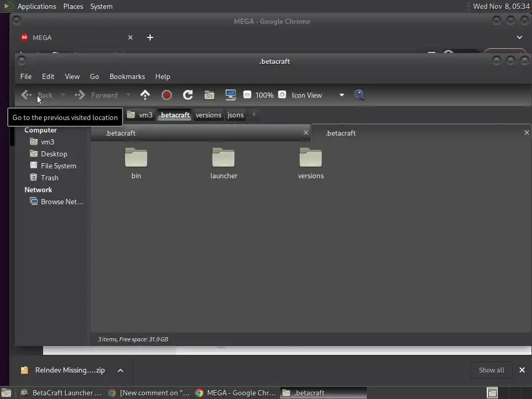Select .betacraft in path bar
Screen dimensions: 532x399
[175, 115]
